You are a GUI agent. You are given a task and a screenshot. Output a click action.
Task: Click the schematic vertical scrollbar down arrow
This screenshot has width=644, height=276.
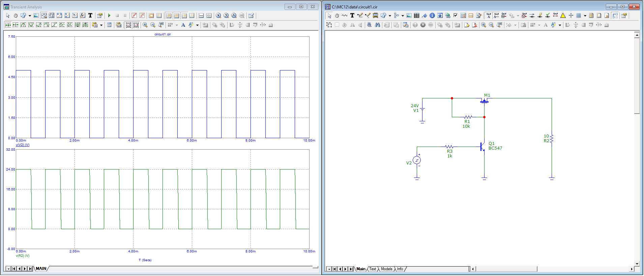[x=637, y=264]
